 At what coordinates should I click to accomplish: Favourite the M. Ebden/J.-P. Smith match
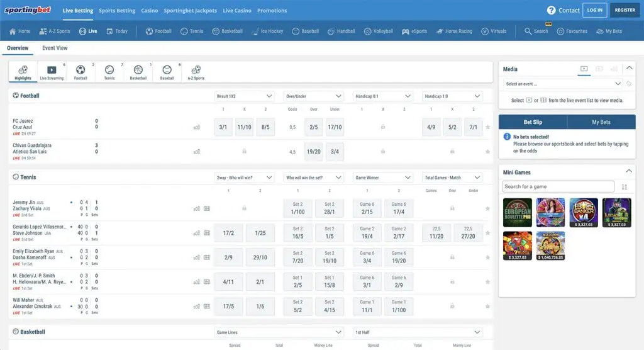(487, 282)
